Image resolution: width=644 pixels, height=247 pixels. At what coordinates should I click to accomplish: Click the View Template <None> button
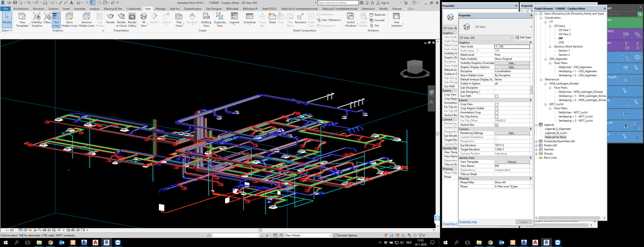pyautogui.click(x=512, y=162)
